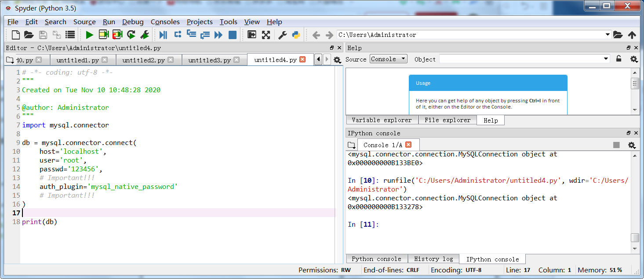Close the untitled4.py tab
644x279 pixels.
tap(302, 60)
